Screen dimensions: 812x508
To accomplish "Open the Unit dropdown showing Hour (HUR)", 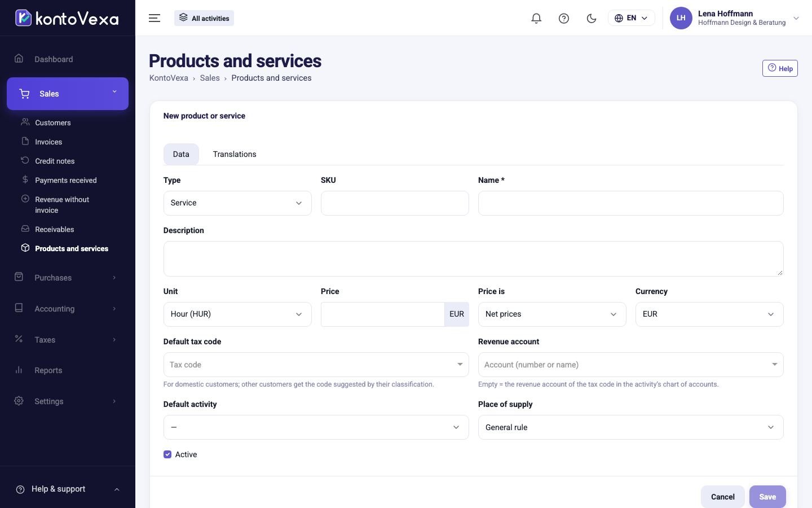I will click(237, 314).
